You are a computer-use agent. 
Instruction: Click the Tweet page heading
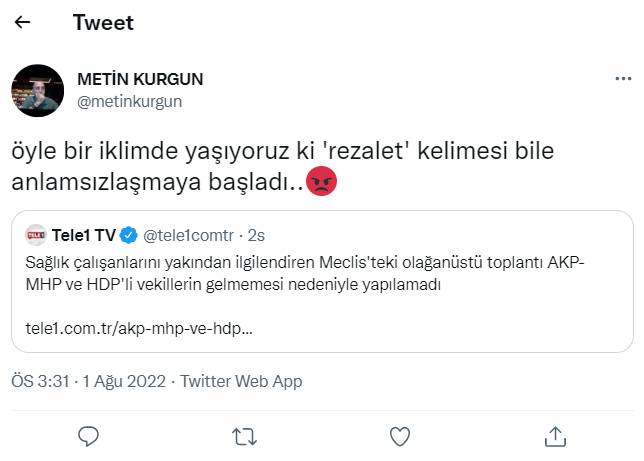click(103, 22)
